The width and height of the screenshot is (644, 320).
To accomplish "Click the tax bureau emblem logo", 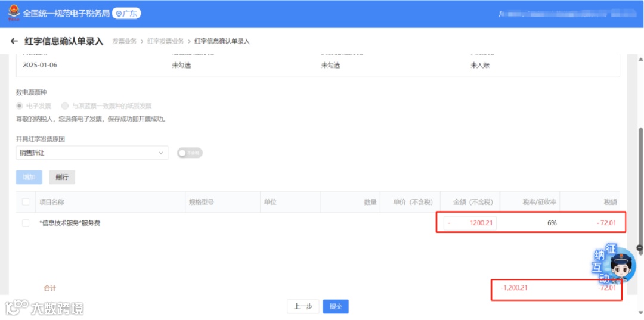I will pyautogui.click(x=14, y=13).
